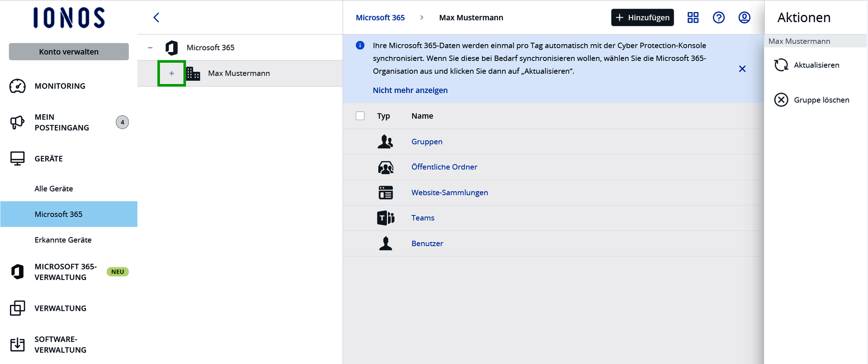The height and width of the screenshot is (364, 868).
Task: Open help via question mark icon
Action: click(x=719, y=18)
